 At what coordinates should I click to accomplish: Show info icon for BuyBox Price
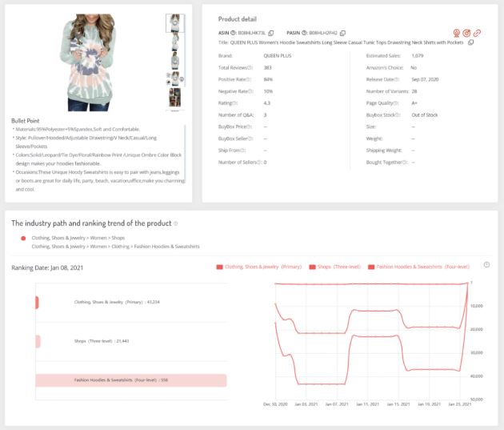pyautogui.click(x=250, y=127)
